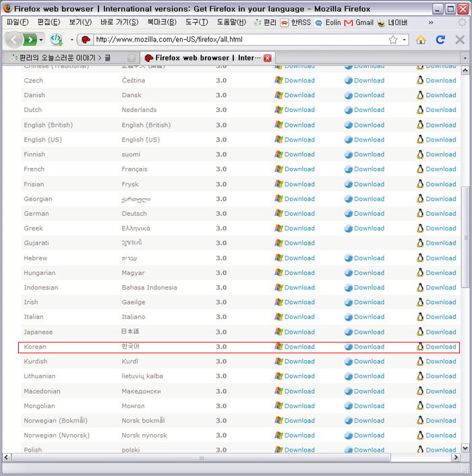Close the 편리의 오늘스러운 이야기 tab

(131, 58)
